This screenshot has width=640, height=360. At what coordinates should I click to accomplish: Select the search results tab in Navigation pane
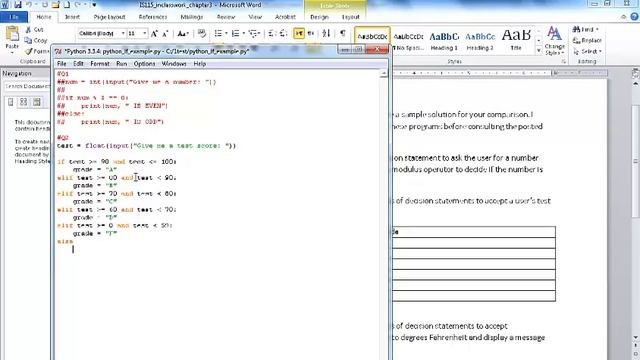(x=37, y=102)
